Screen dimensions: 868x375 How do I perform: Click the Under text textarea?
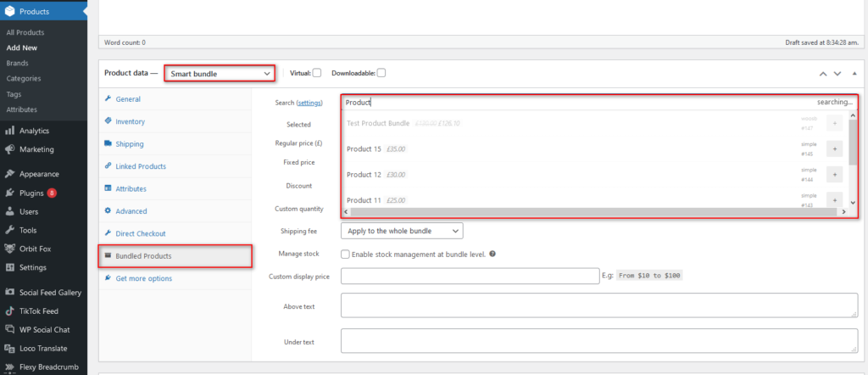[x=599, y=341]
